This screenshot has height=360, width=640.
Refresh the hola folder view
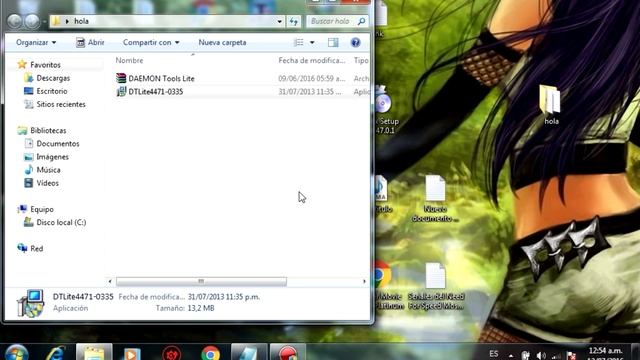click(293, 21)
